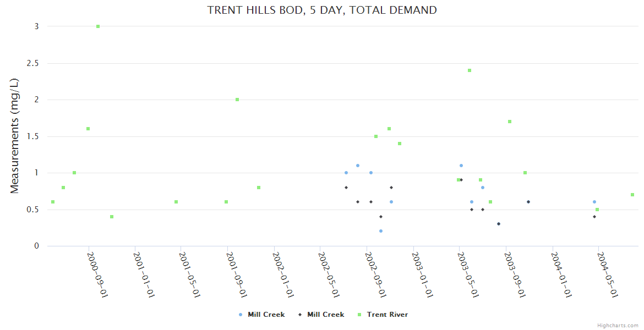Viewport: 644px width, 330px height.
Task: Select the rightmost green Trent River data point
Action: (632, 195)
